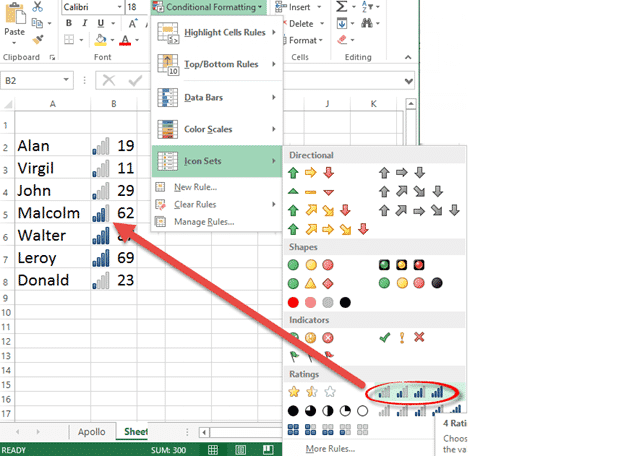Click the Manage Rules option
The height and width of the screenshot is (456, 624).
(204, 221)
